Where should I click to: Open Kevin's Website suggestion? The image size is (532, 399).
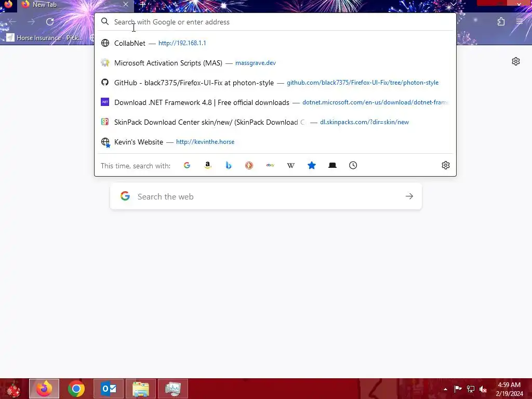(275, 141)
